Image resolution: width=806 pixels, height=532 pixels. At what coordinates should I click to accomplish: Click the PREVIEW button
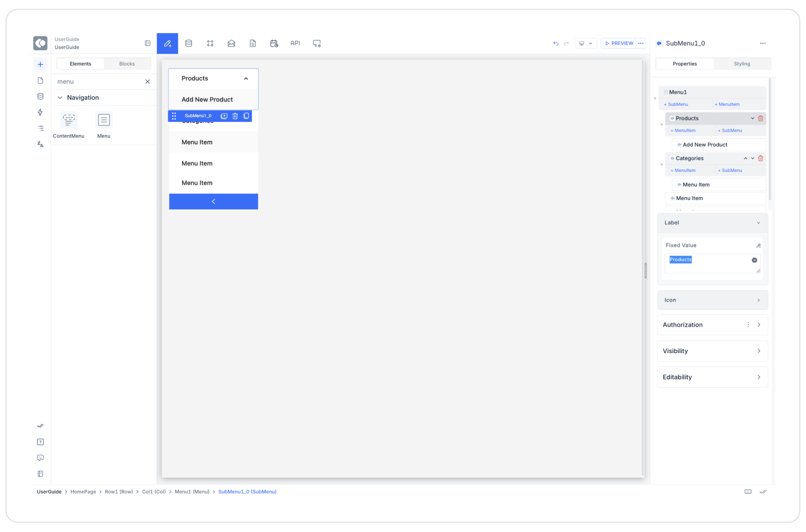pos(619,43)
